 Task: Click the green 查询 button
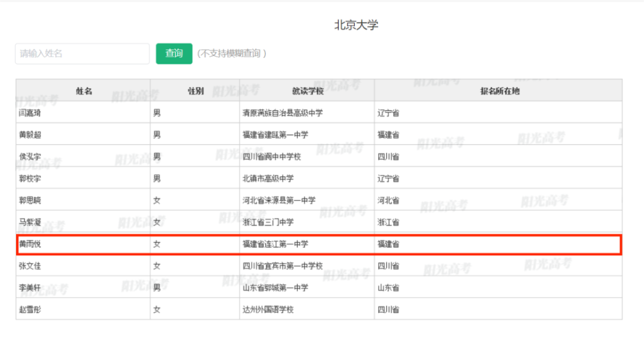pos(174,53)
